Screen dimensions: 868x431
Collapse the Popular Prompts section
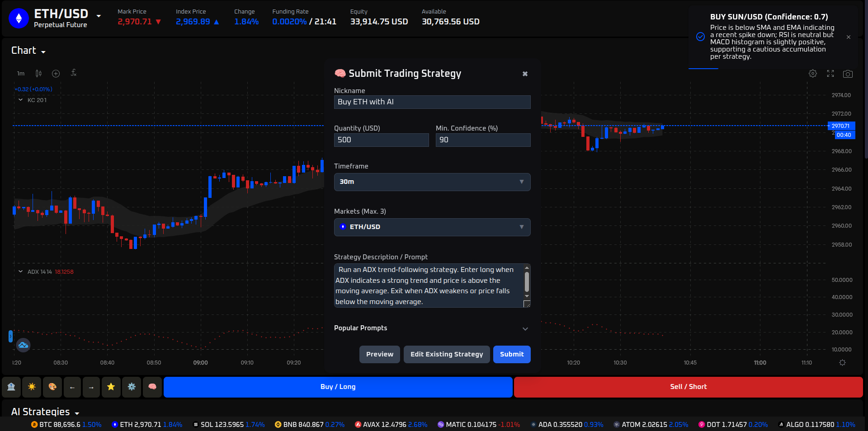524,328
